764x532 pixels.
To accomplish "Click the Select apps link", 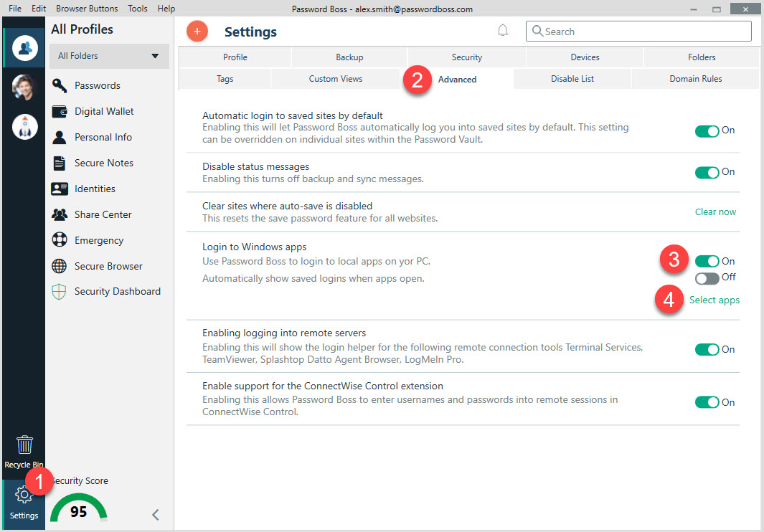I will click(x=715, y=300).
